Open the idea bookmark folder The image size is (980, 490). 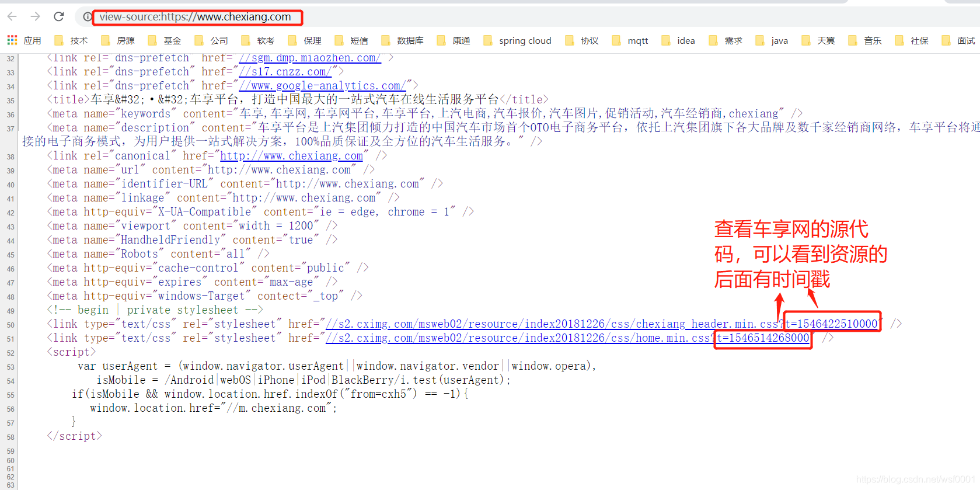click(678, 40)
